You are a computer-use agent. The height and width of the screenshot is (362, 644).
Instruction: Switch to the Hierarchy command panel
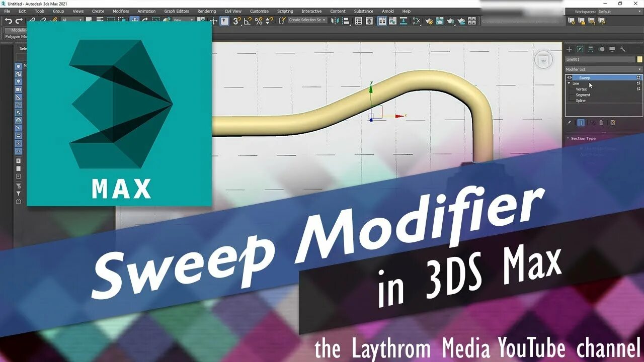coord(591,49)
